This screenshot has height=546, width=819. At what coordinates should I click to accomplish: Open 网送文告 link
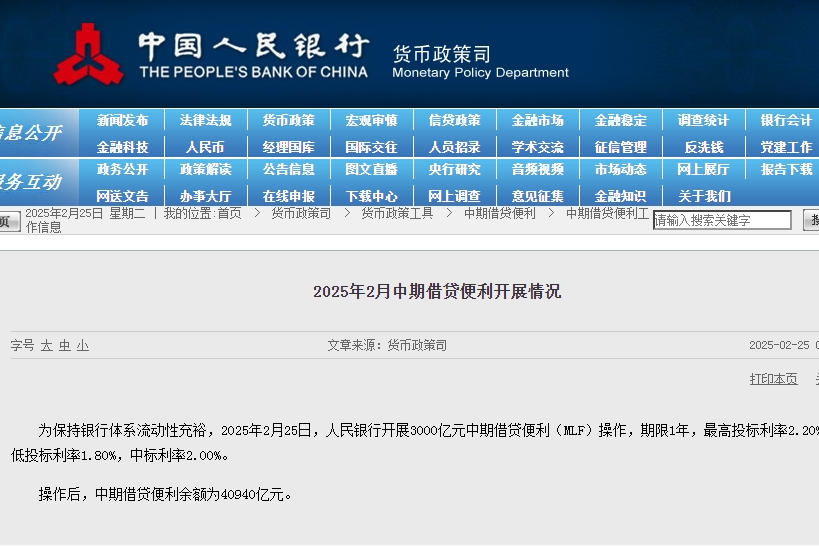[122, 196]
